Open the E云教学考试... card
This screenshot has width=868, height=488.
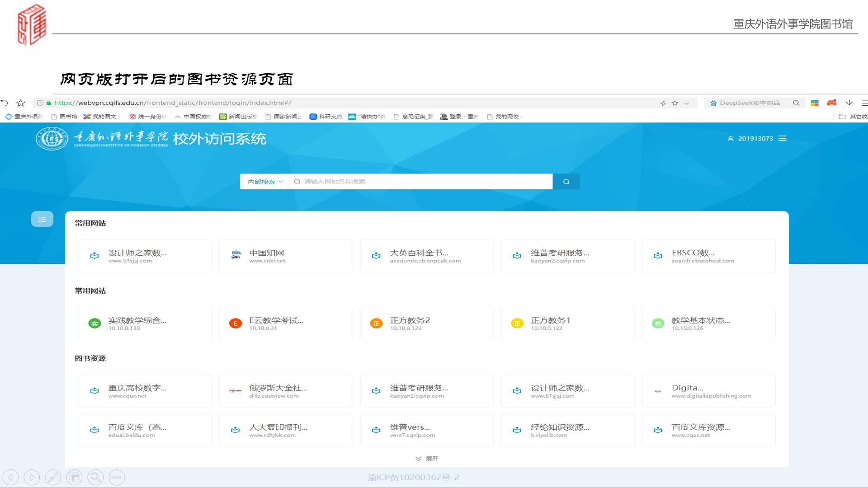tap(286, 324)
